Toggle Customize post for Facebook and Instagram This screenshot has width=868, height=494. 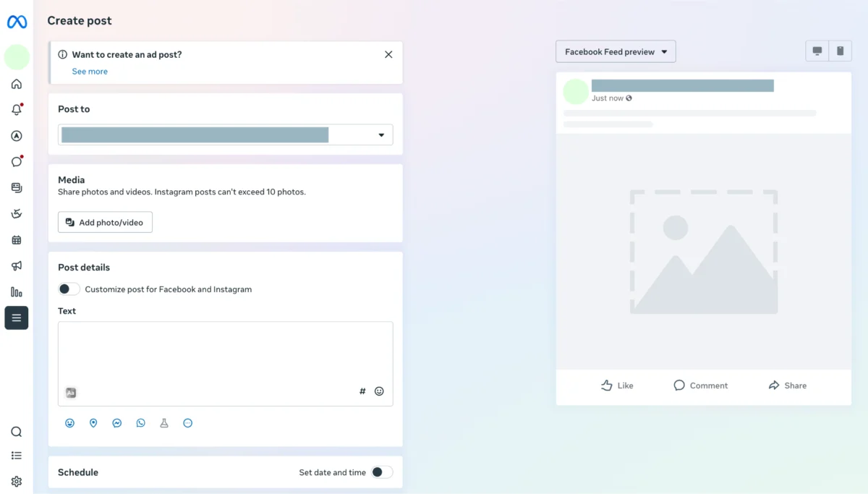(x=69, y=289)
